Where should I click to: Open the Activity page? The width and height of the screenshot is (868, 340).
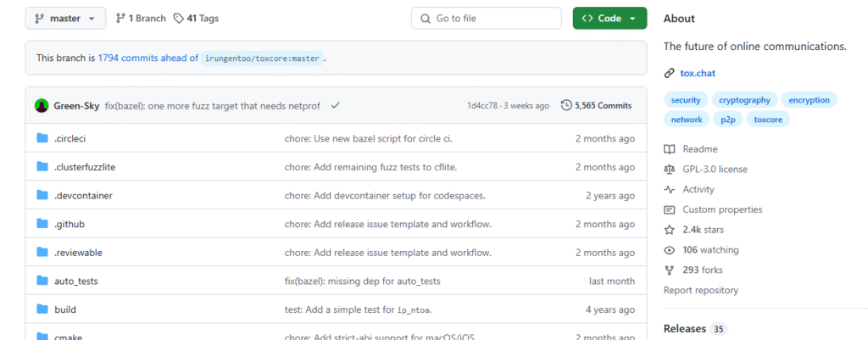(x=698, y=189)
